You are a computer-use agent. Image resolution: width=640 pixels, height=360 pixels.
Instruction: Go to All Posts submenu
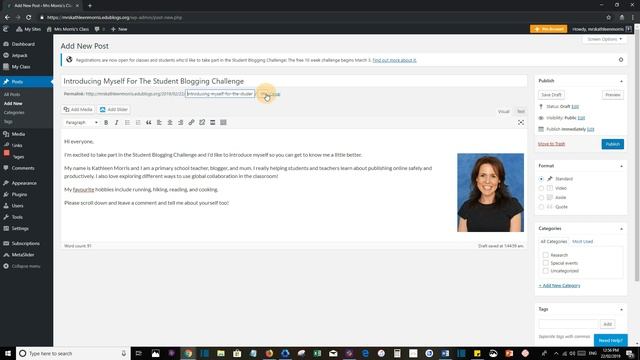coord(12,94)
